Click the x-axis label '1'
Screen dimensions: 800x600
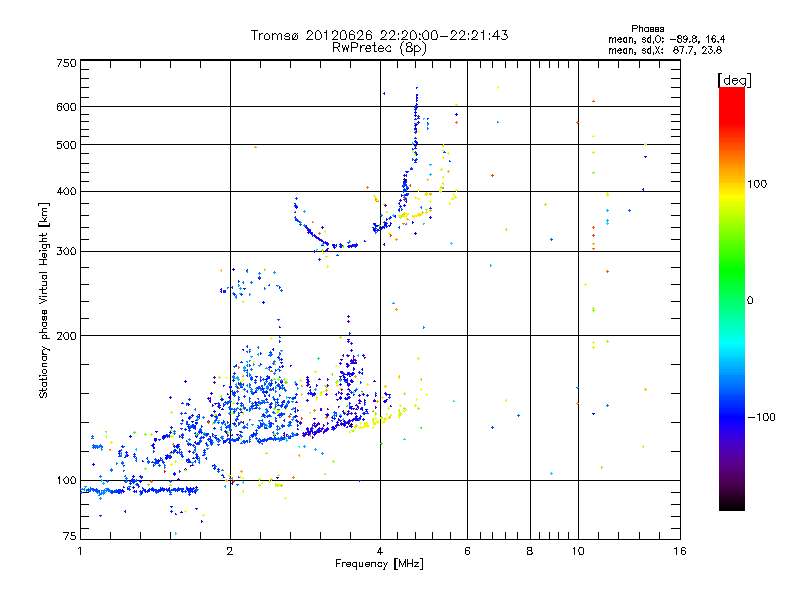tap(80, 551)
